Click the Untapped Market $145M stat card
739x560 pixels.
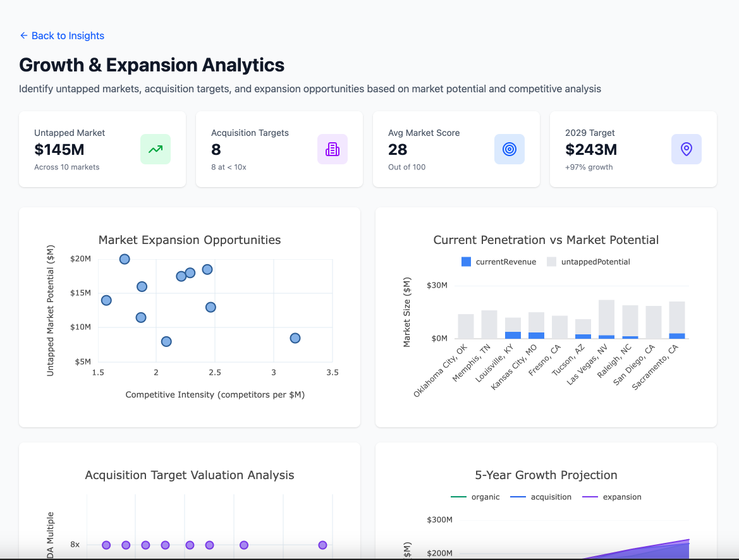[102, 149]
